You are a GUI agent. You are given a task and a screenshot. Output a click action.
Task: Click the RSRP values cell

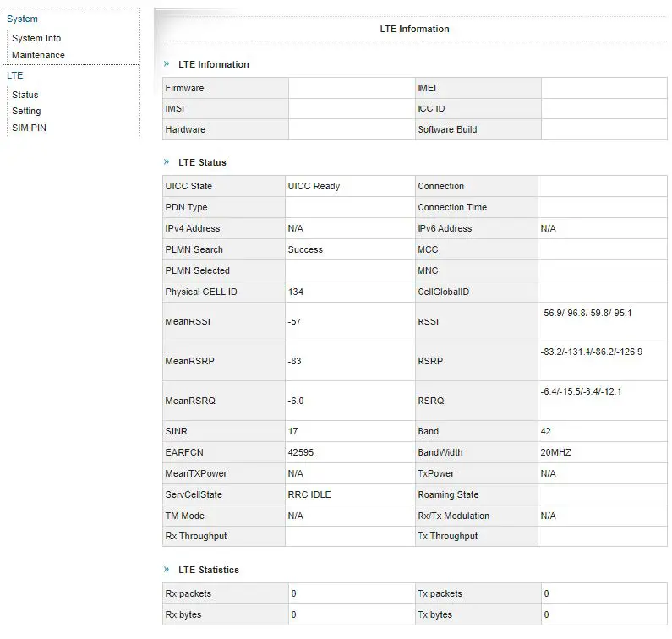pyautogui.click(x=591, y=352)
